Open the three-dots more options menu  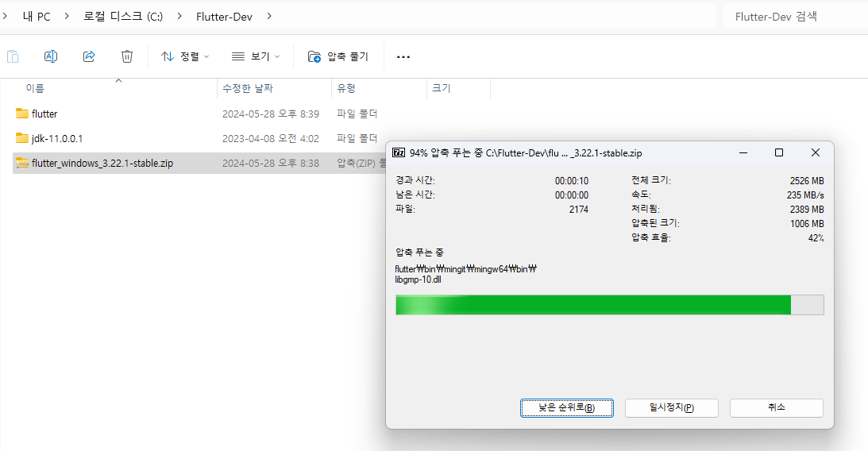[403, 56]
